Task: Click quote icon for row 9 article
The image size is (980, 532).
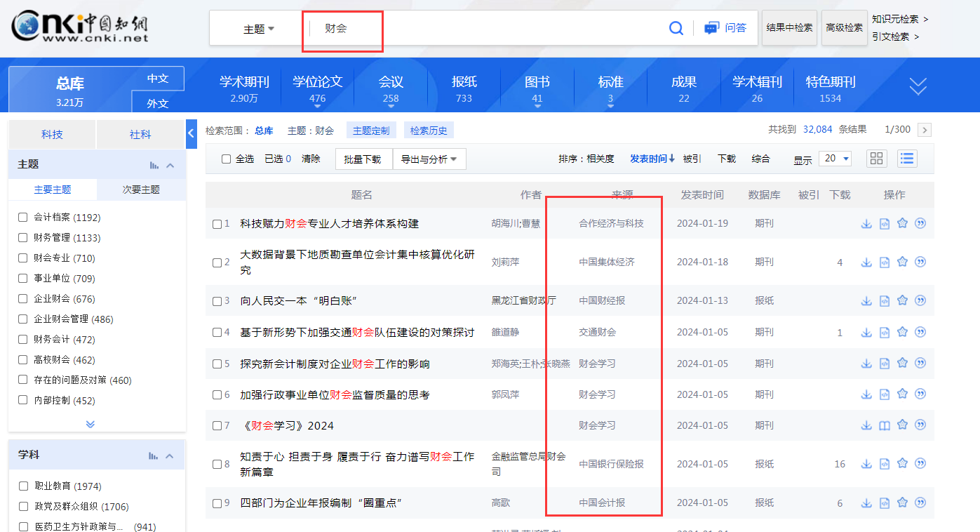Action: [921, 503]
